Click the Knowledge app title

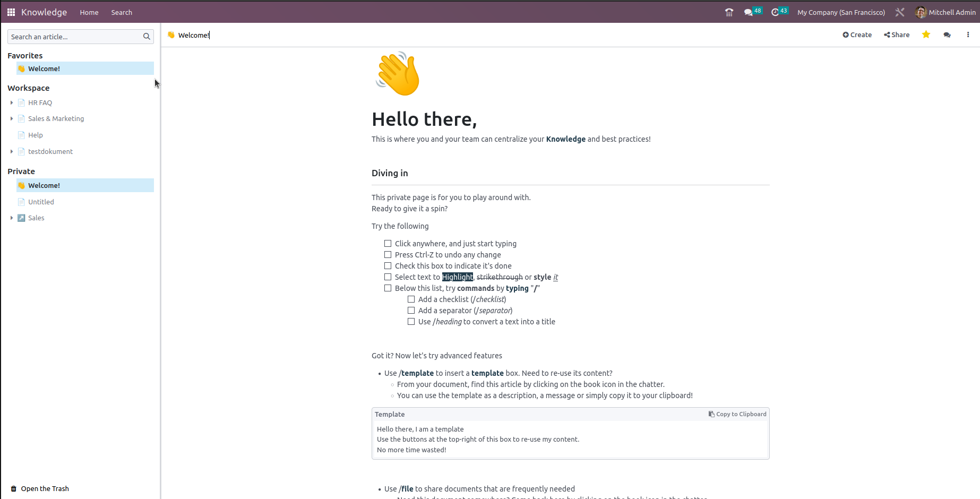[x=44, y=12]
